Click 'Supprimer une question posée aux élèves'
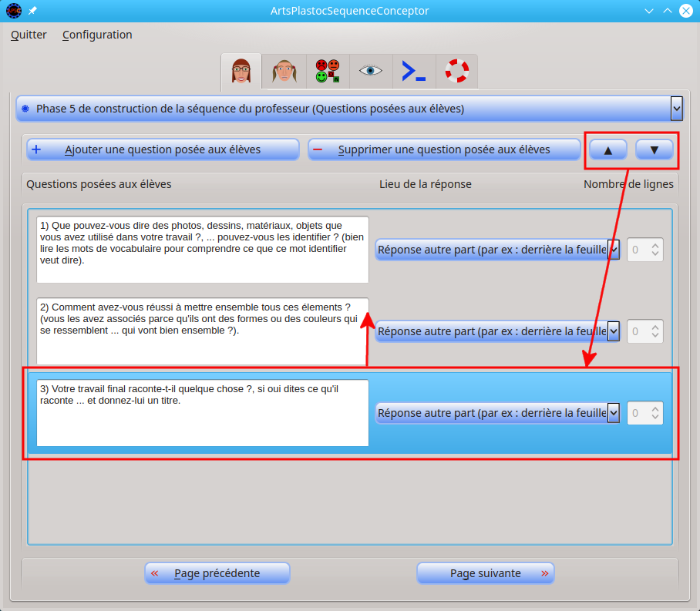 (444, 149)
